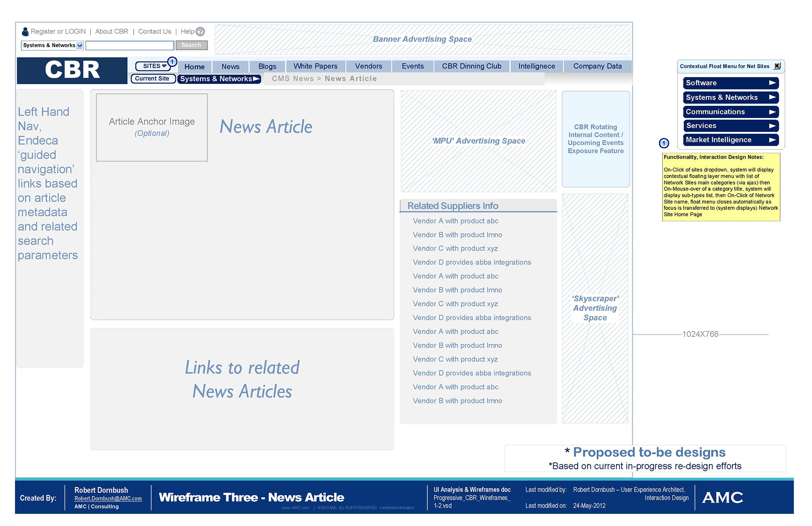Viewport: 812px width, 526px height.
Task: Click arrow on Systems & Networks breadcrumb pill
Action: point(256,79)
